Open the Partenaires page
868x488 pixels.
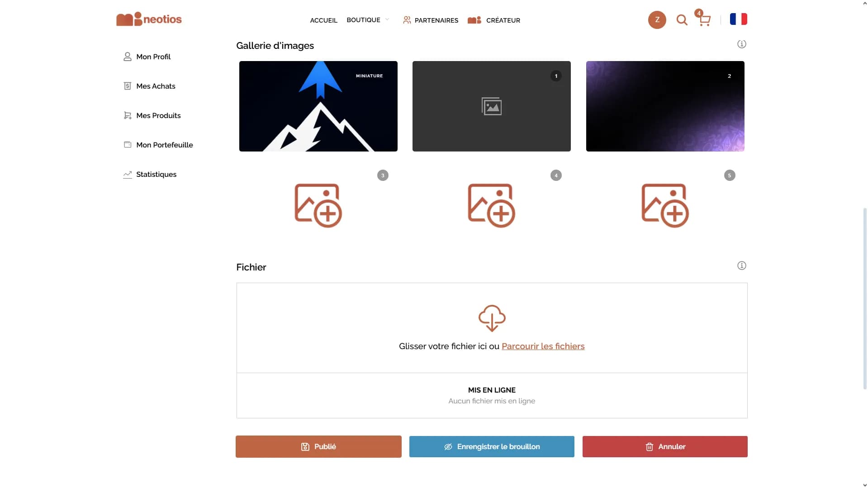436,20
